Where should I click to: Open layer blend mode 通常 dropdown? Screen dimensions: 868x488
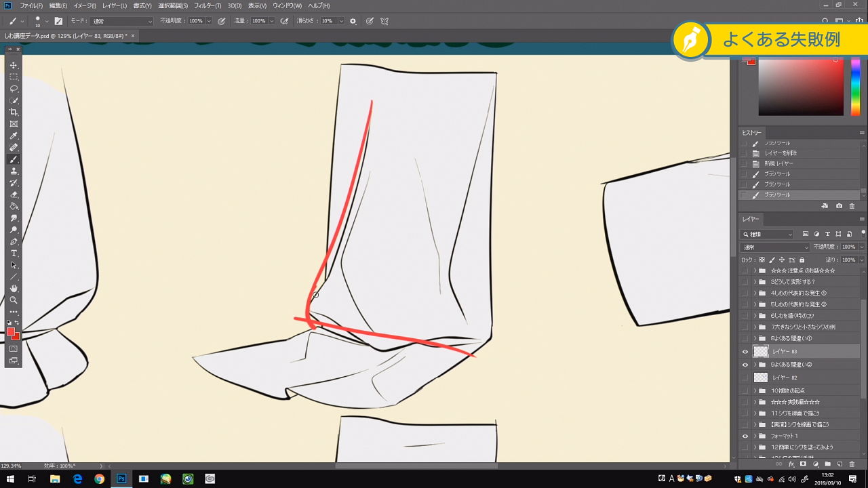pos(775,247)
